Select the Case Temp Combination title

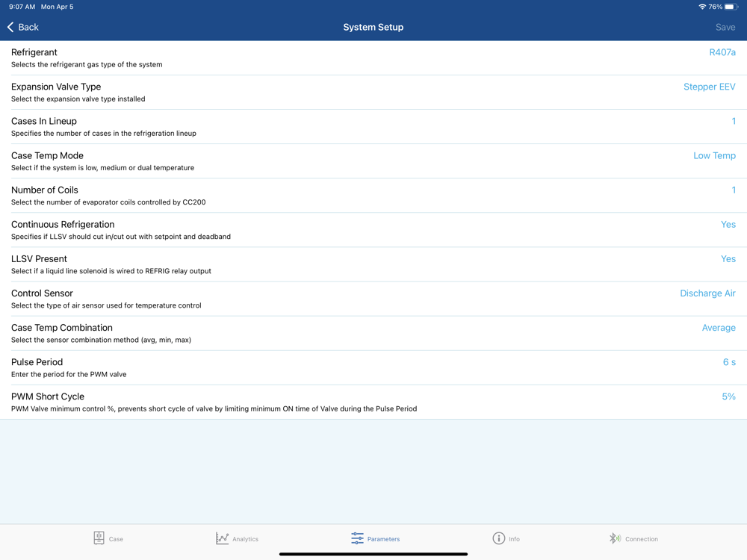tap(62, 328)
